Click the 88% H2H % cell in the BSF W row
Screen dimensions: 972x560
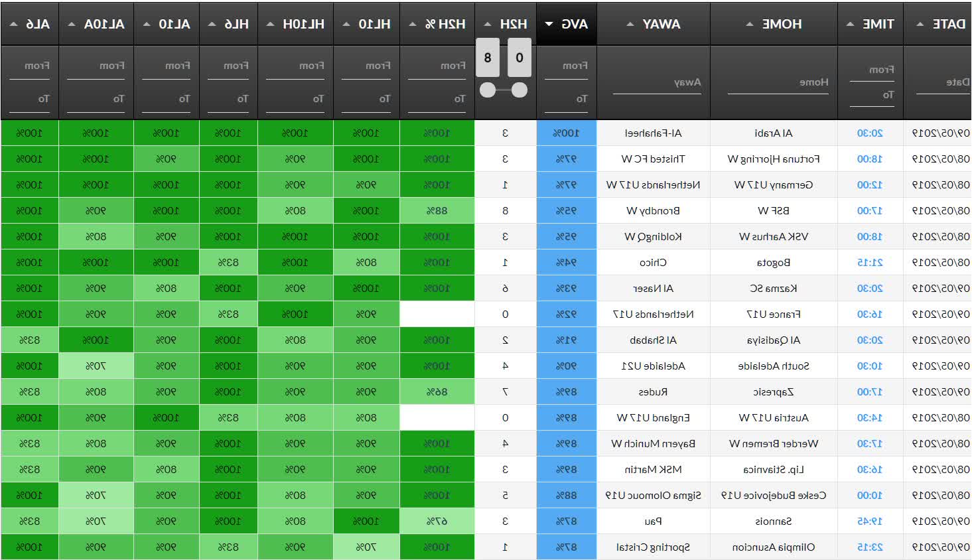pos(437,211)
